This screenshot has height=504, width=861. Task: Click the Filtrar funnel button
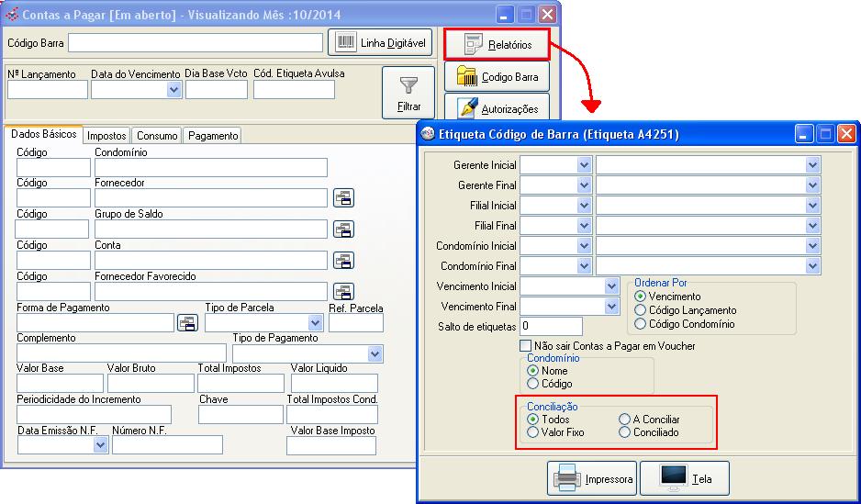pos(408,94)
